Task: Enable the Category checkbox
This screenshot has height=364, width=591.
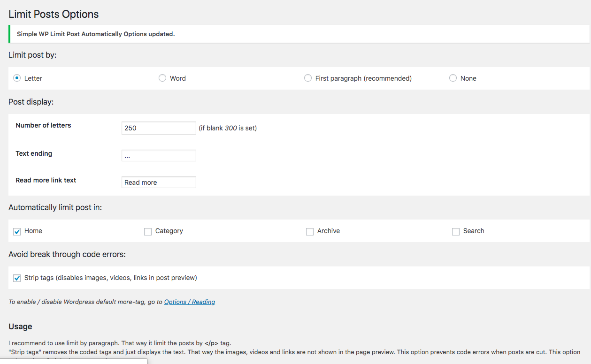Action: coord(148,231)
